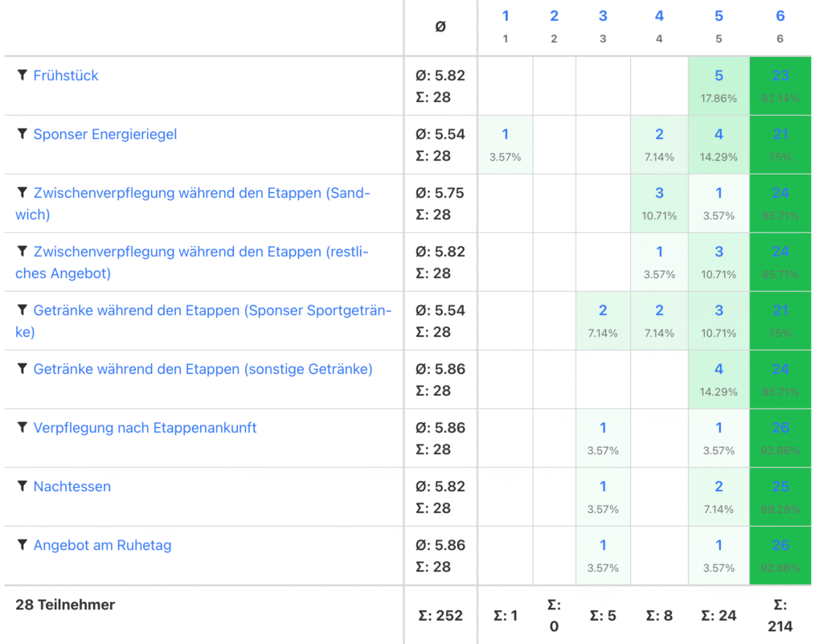Select rating column header 6
This screenshot has width=823, height=644.
tap(780, 16)
